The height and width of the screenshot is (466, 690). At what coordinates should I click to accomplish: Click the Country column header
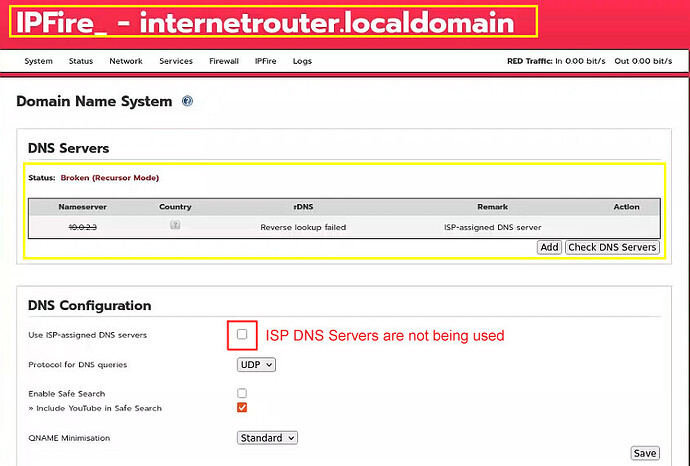pyautogui.click(x=175, y=207)
